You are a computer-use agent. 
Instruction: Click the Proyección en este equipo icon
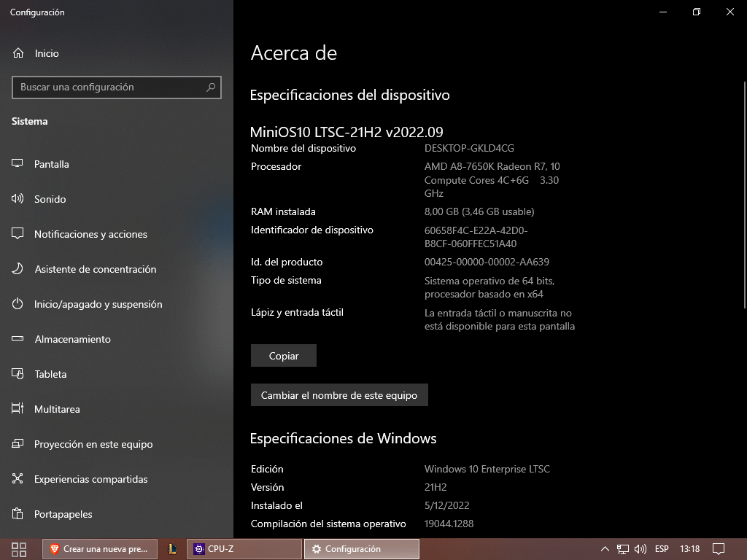[18, 444]
